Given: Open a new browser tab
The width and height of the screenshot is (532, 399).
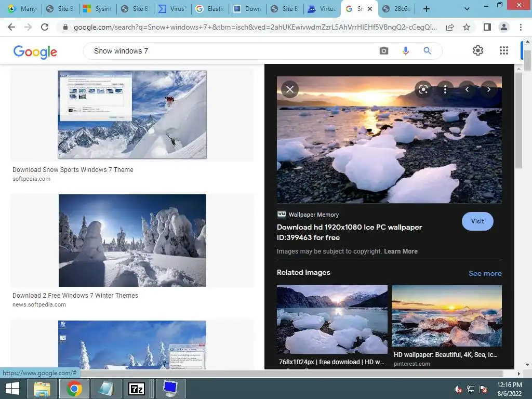Looking at the screenshot, I should tap(427, 9).
